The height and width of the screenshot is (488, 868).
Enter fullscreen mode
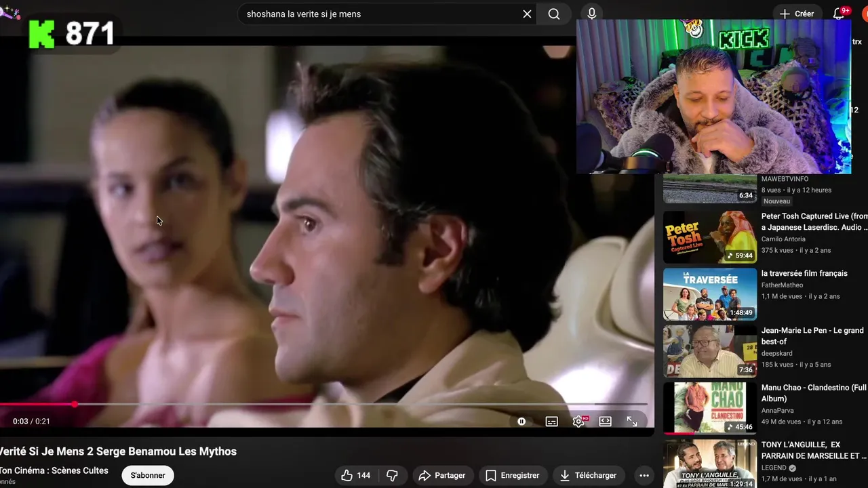click(632, 422)
